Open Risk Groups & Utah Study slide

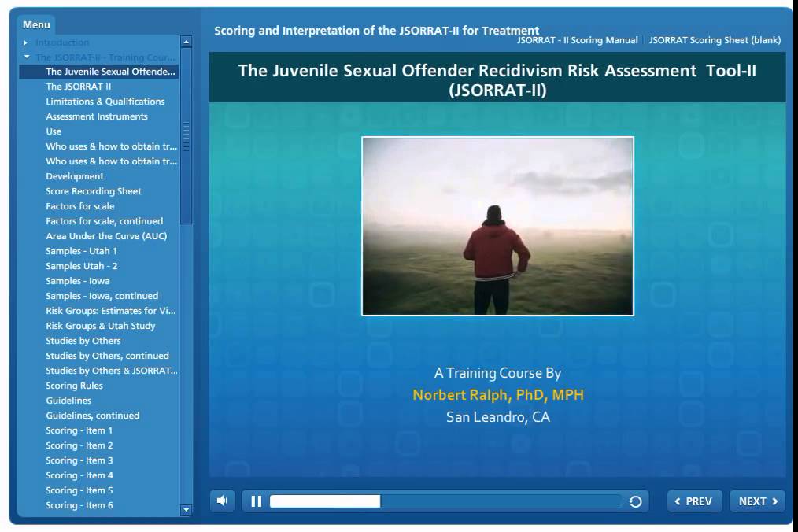[100, 326]
